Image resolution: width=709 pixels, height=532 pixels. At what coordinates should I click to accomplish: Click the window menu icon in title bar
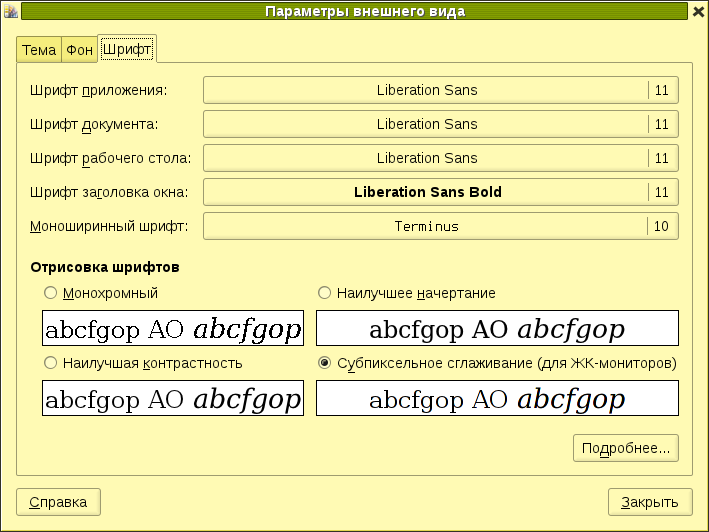(10, 11)
